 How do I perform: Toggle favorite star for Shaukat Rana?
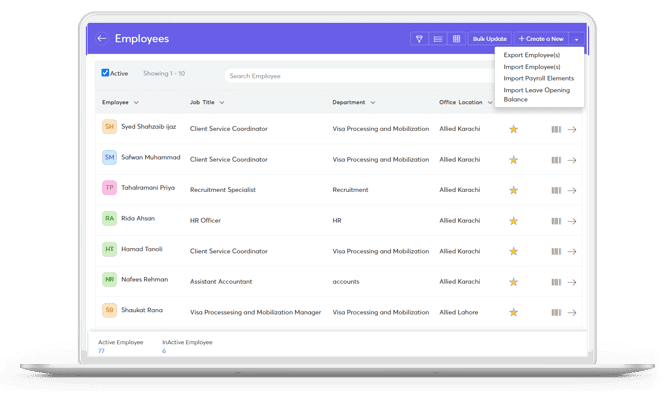click(x=513, y=313)
